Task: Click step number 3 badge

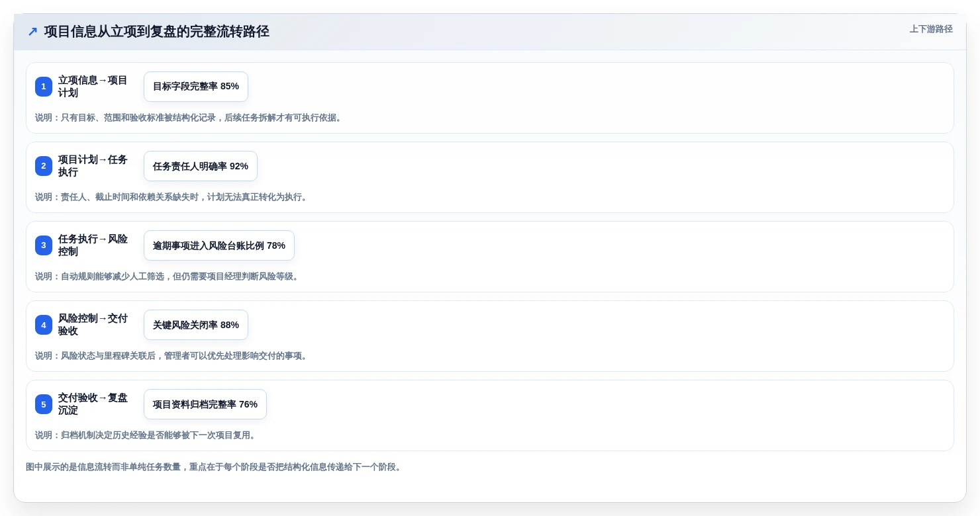Action: coord(44,245)
